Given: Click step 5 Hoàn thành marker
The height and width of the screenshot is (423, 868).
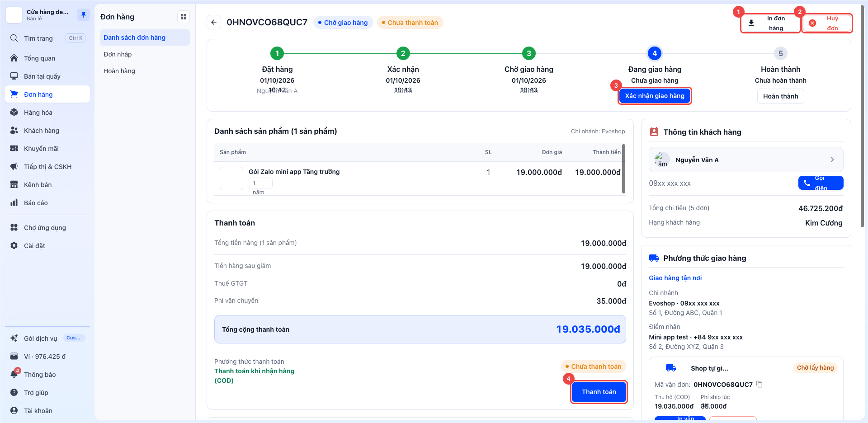Looking at the screenshot, I should point(780,53).
